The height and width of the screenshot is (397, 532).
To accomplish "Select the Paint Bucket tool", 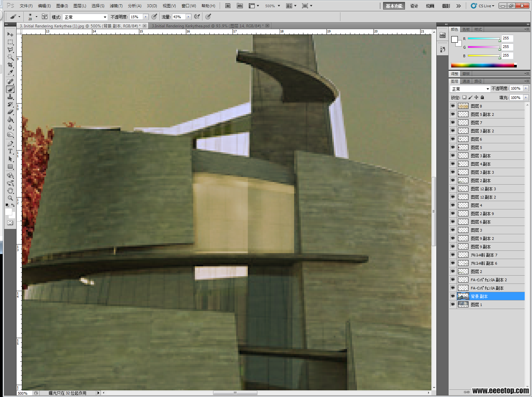I will [10, 119].
